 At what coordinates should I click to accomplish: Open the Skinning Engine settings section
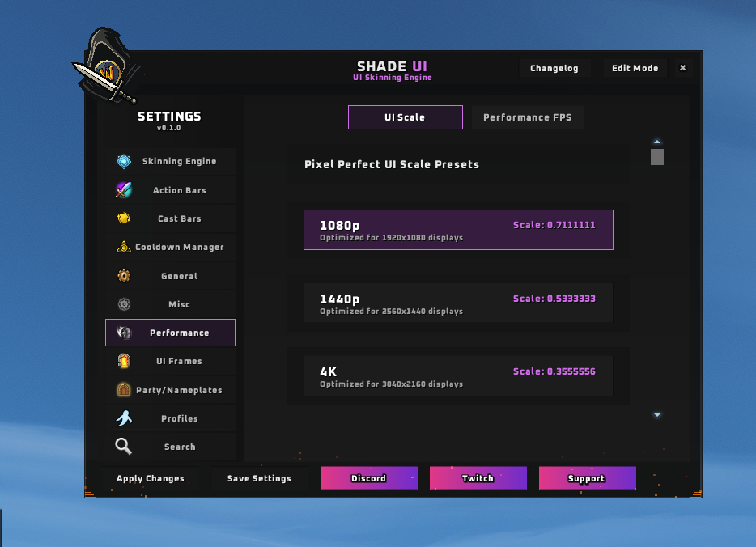click(170, 162)
